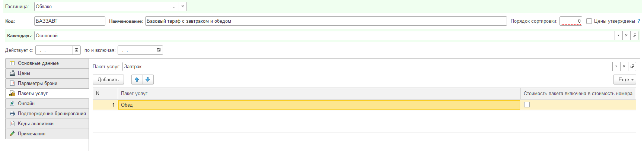Open the 'Еще' dropdown menu

[625, 79]
